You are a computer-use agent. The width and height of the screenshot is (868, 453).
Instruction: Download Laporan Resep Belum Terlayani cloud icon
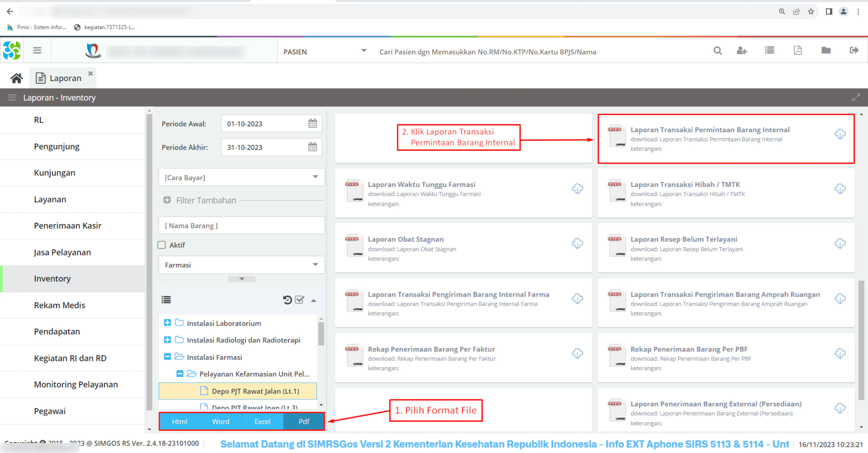coord(840,243)
